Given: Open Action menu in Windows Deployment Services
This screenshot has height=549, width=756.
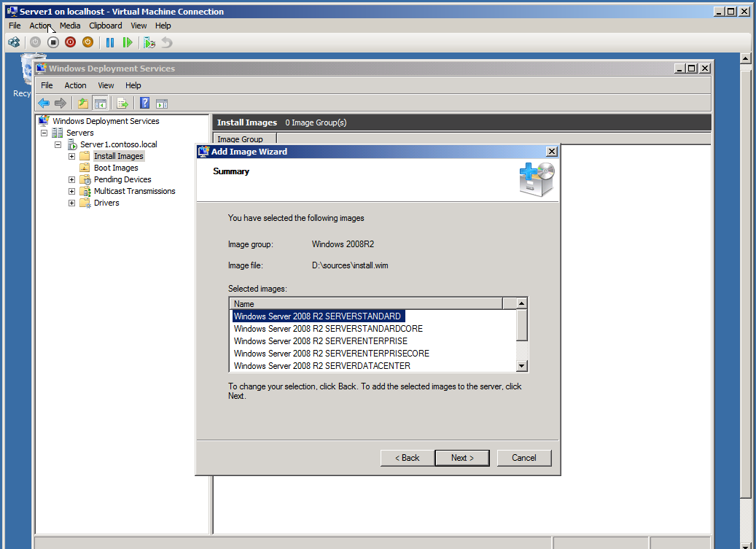Looking at the screenshot, I should coord(75,85).
